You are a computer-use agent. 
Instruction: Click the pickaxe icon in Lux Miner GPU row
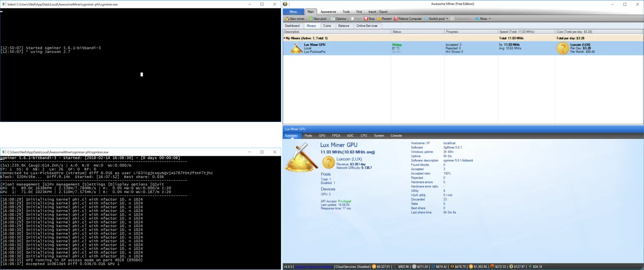point(297,48)
